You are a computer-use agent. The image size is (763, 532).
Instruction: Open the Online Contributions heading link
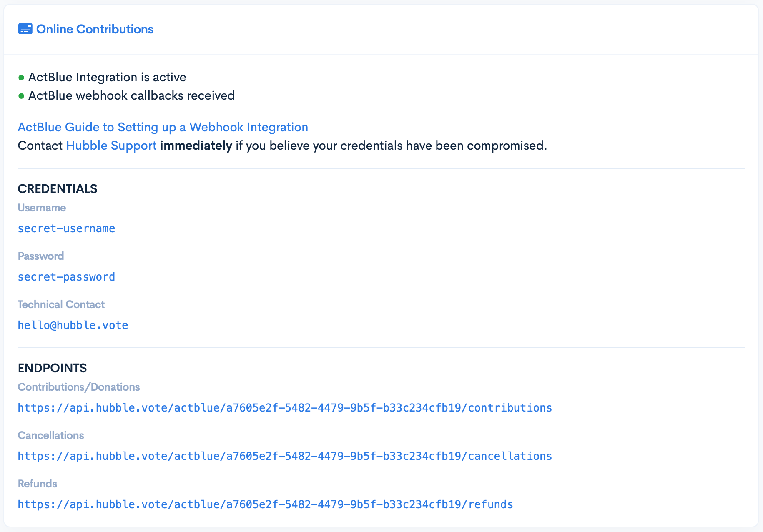(95, 29)
